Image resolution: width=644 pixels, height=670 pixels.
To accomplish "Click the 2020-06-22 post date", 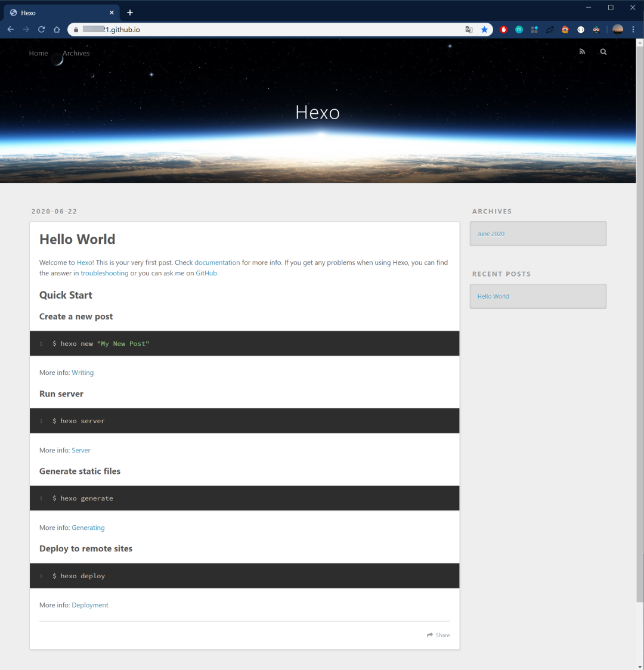I will pos(54,211).
